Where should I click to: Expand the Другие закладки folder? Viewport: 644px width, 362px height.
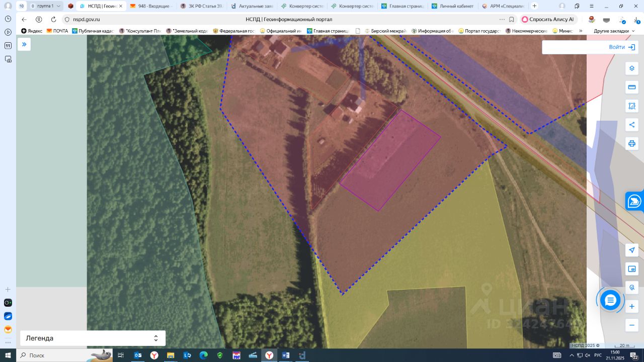(613, 31)
